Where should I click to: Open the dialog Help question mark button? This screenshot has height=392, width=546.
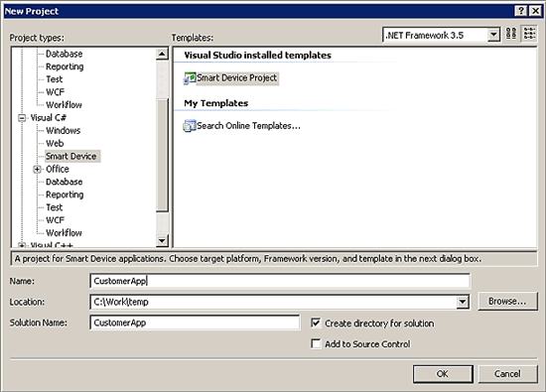520,11
